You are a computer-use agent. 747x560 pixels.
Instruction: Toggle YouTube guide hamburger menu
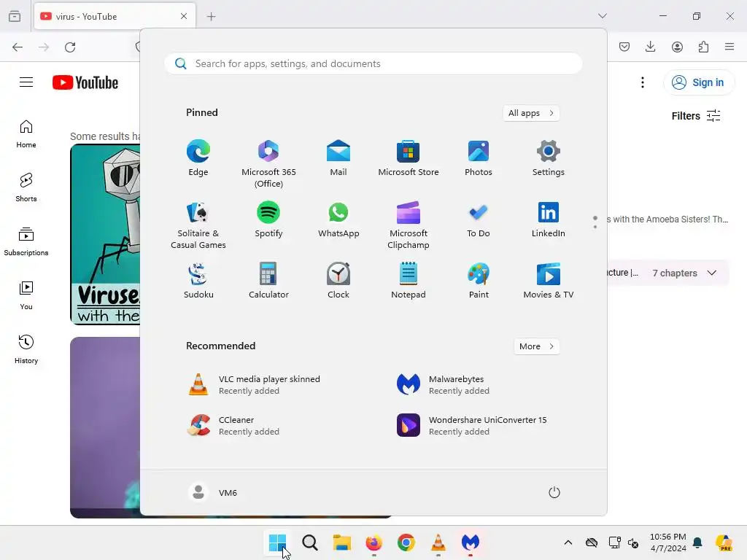pos(26,82)
